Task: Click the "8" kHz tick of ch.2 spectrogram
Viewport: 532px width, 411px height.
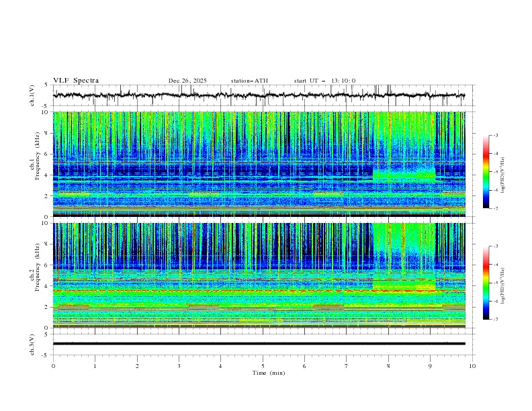Action: click(x=48, y=244)
